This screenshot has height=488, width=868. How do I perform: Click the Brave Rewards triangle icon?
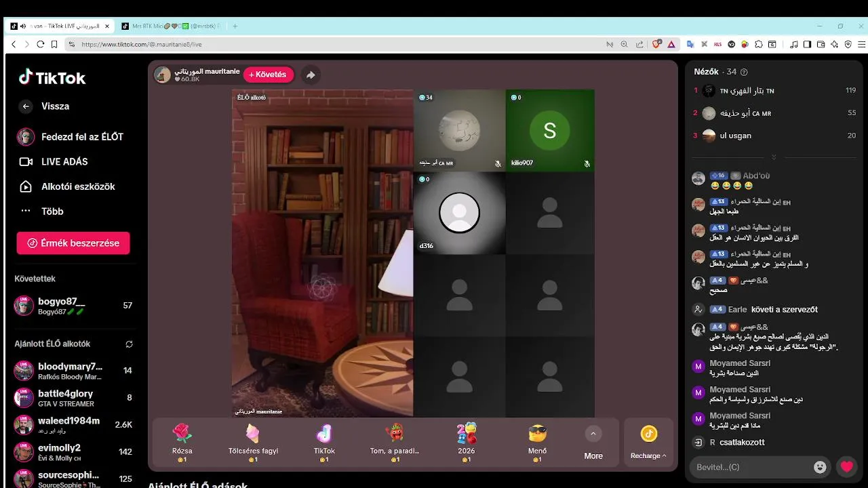[671, 44]
